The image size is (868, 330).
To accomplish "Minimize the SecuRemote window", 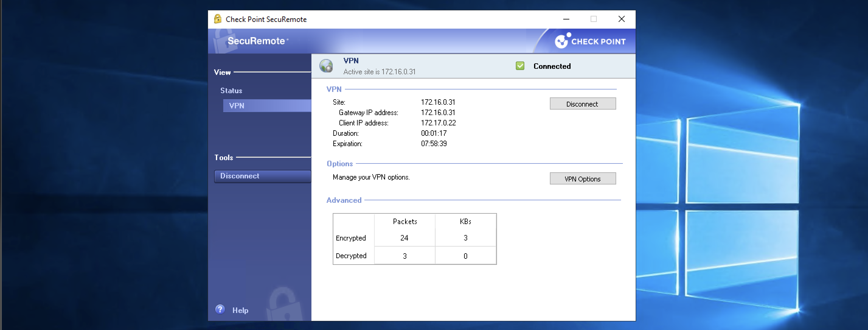I will (x=566, y=19).
